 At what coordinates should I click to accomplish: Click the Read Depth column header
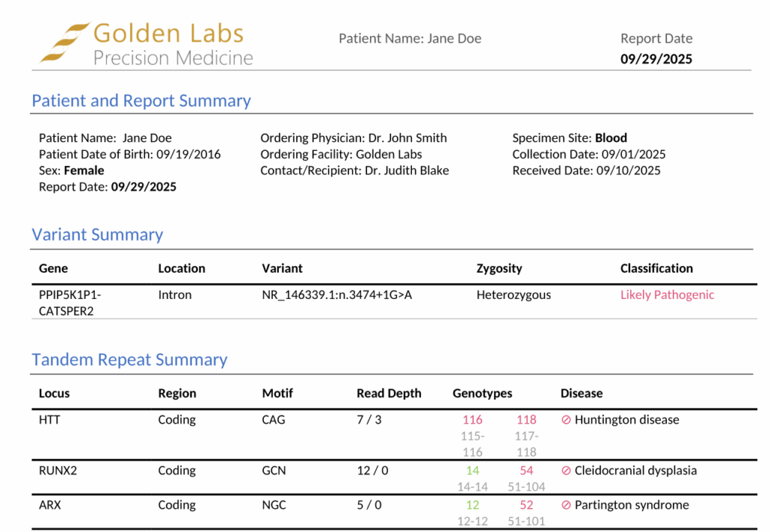coord(389,393)
